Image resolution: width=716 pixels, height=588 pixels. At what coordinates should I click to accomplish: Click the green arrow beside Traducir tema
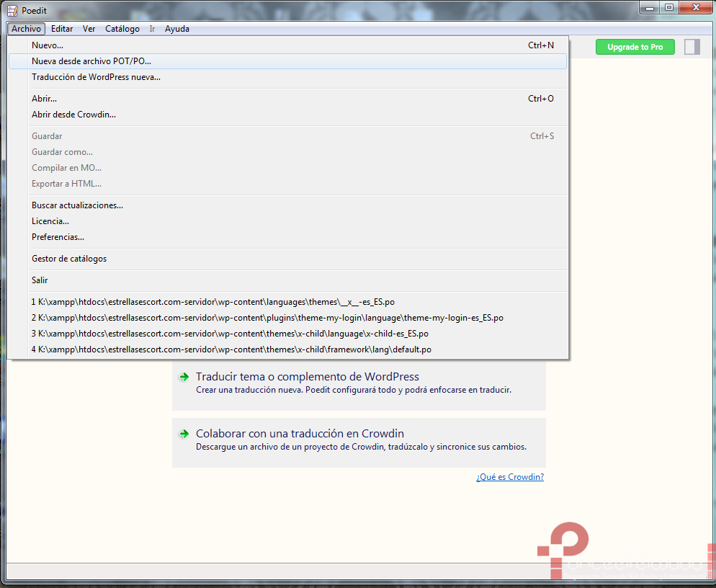pos(184,377)
